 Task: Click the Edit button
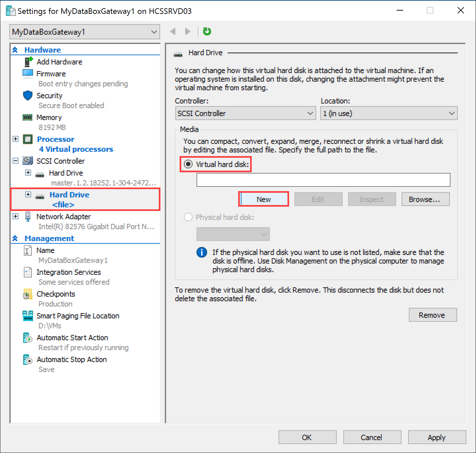point(318,199)
